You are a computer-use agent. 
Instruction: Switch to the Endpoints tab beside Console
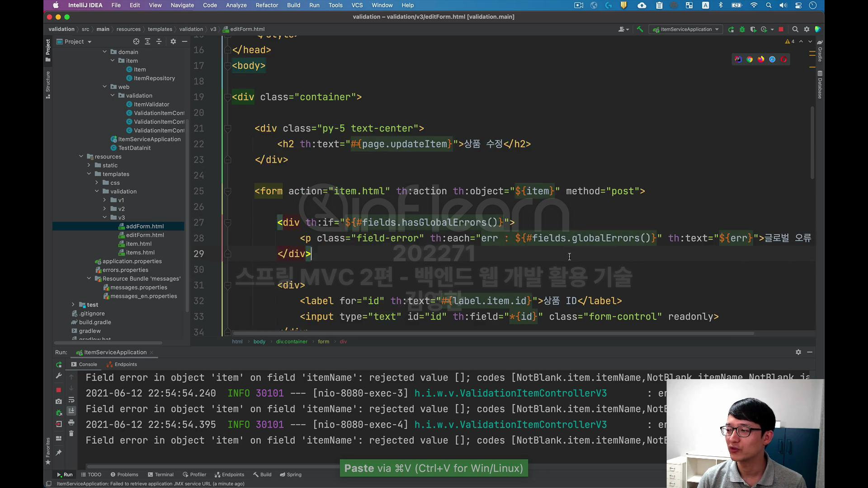coord(122,364)
